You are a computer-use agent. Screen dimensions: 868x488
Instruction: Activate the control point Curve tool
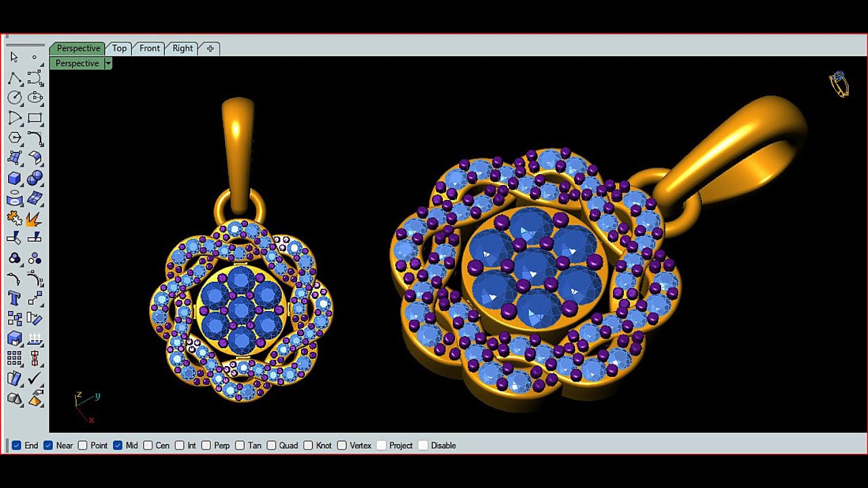[35, 78]
